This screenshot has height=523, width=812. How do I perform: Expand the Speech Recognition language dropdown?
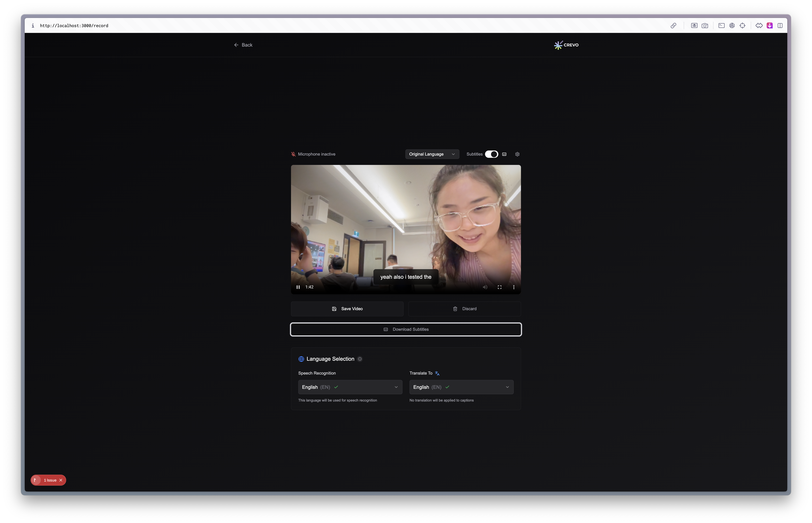[x=350, y=387]
